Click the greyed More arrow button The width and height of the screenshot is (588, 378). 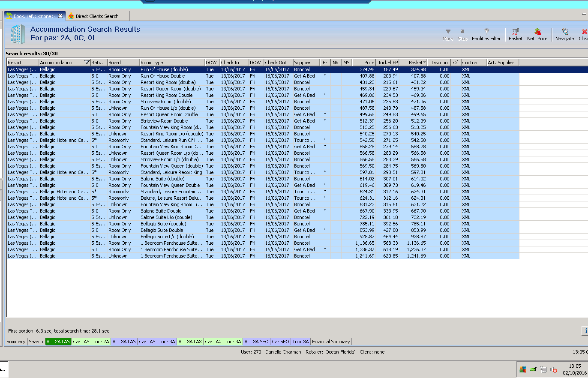[x=448, y=35]
